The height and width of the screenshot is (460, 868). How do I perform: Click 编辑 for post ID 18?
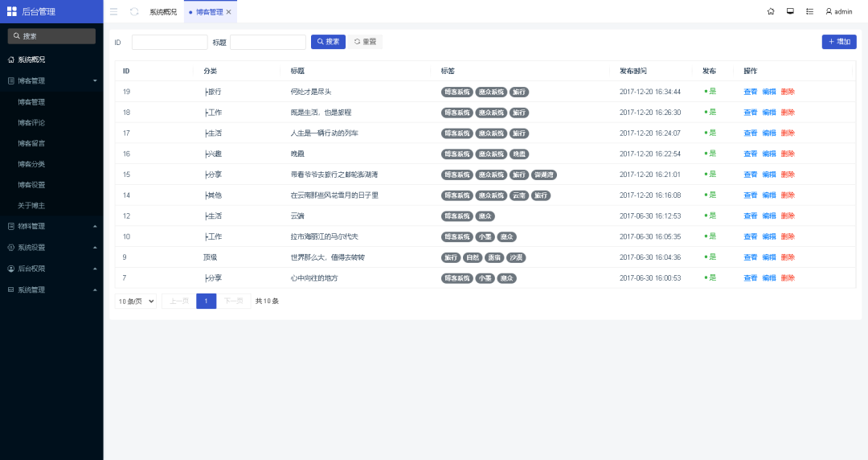coord(769,113)
